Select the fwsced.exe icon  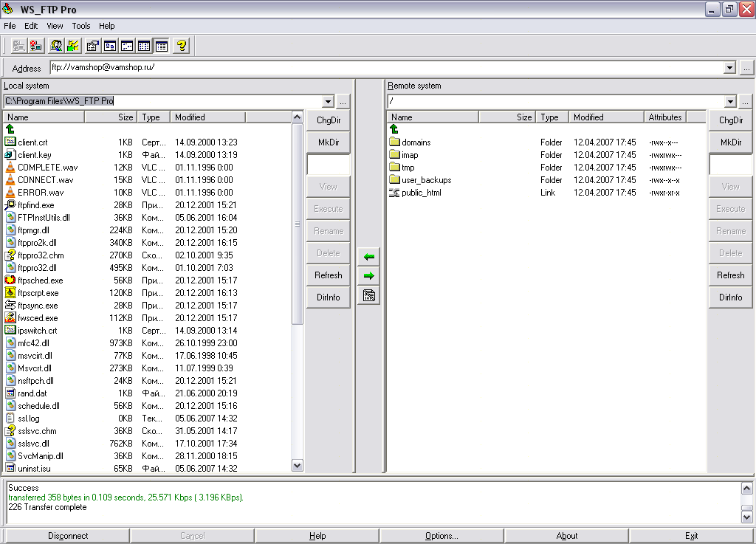[x=10, y=317]
